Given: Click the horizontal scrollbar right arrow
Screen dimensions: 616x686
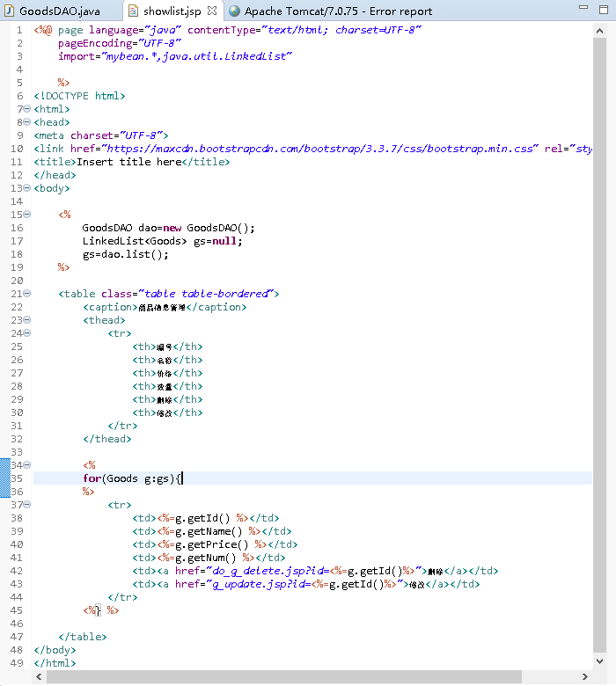Looking at the screenshot, I should [x=585, y=677].
